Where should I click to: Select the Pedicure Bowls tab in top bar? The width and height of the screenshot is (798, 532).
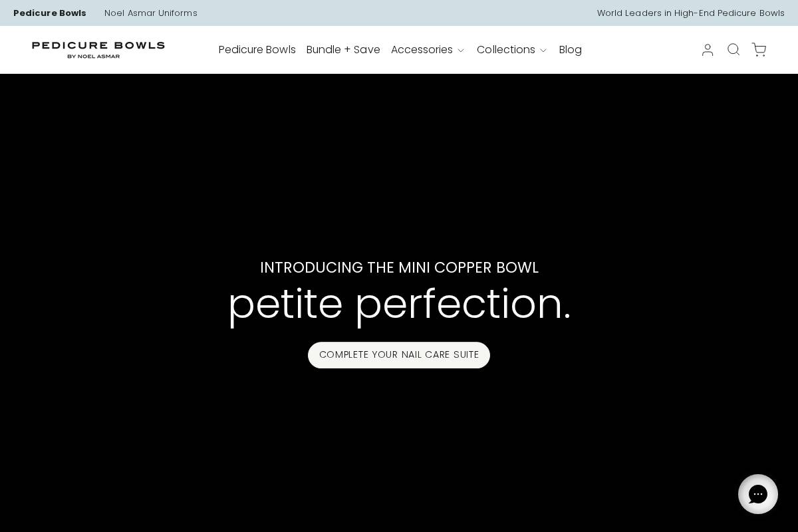[50, 13]
